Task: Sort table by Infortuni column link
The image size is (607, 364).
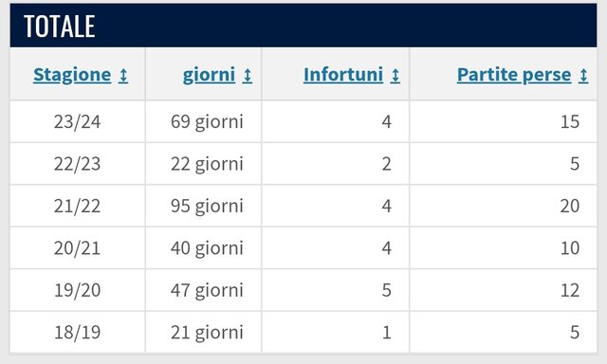Action: [343, 75]
